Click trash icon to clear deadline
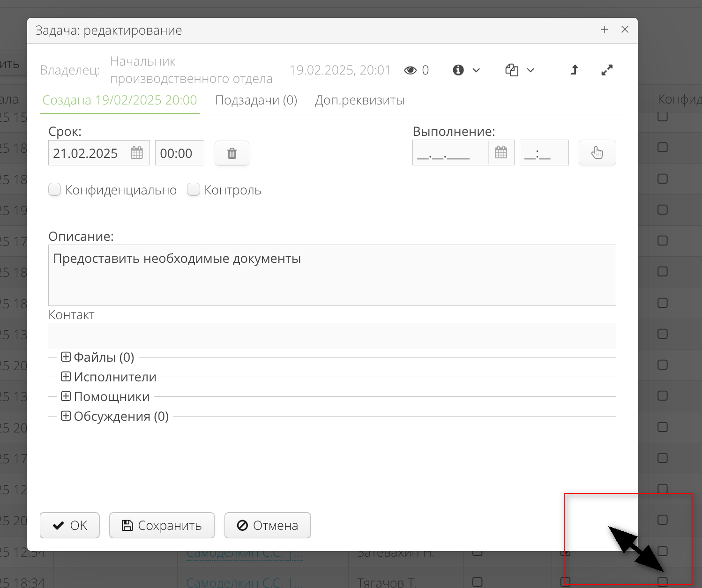 tap(232, 153)
